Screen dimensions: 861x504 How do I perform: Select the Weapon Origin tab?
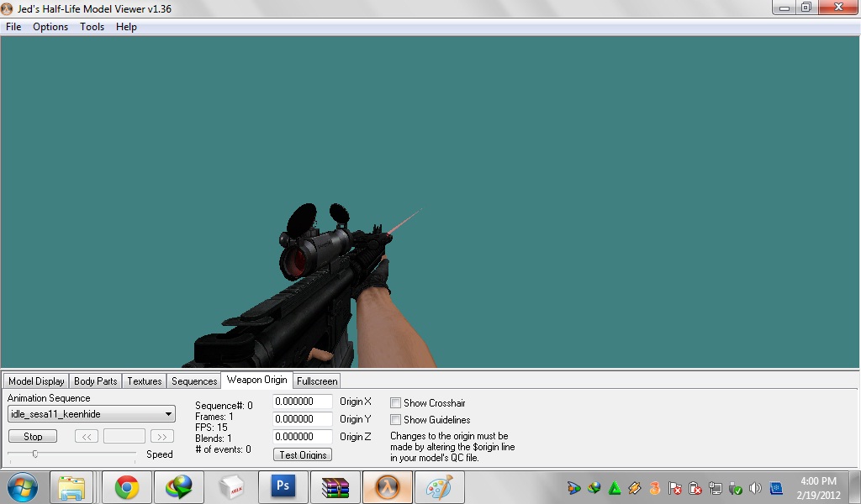257,380
